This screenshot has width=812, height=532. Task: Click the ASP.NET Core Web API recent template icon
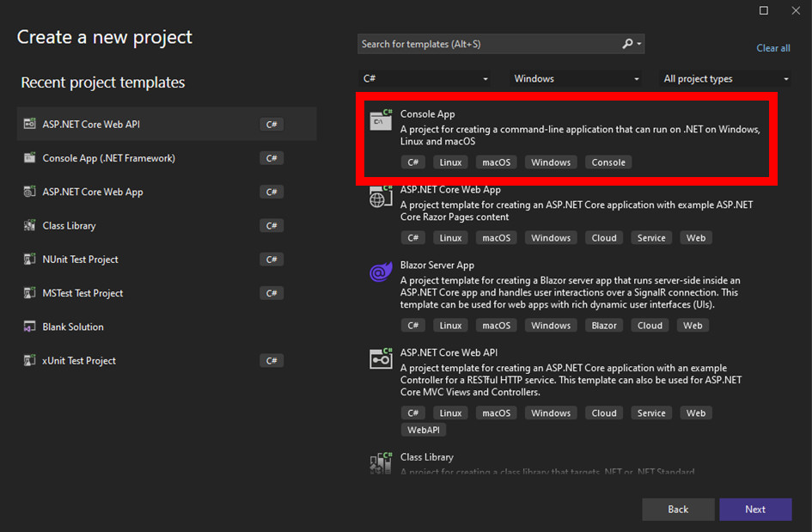(x=29, y=124)
